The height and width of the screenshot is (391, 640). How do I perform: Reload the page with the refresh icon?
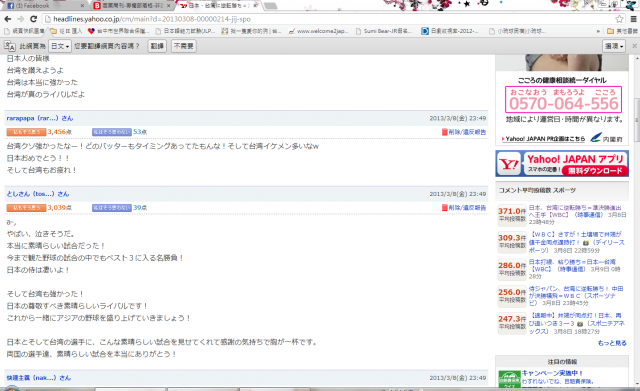point(33,19)
